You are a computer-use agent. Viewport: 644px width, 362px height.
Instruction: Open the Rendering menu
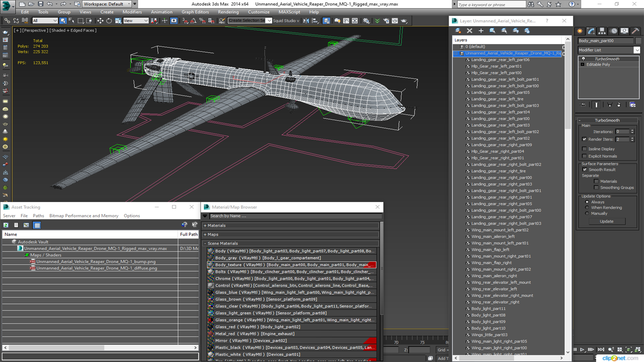click(x=228, y=12)
